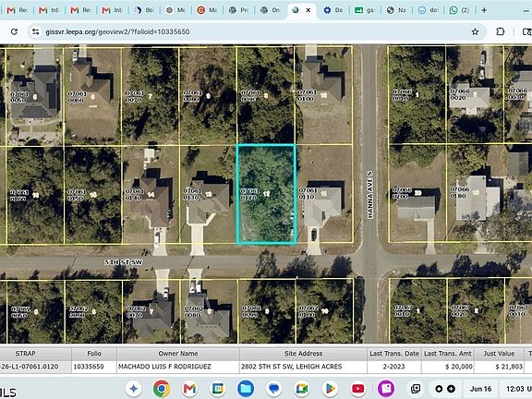Image resolution: width=532 pixels, height=399 pixels.
Task: Select parcel 07066 0180 east of Hanna Ave
Action: [x=475, y=193]
